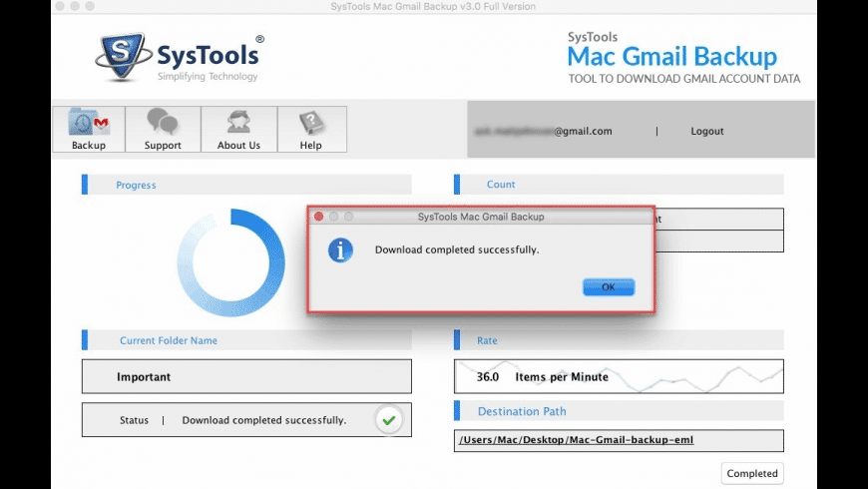Image resolution: width=868 pixels, height=489 pixels.
Task: Click the main window close button
Action: [x=60, y=6]
